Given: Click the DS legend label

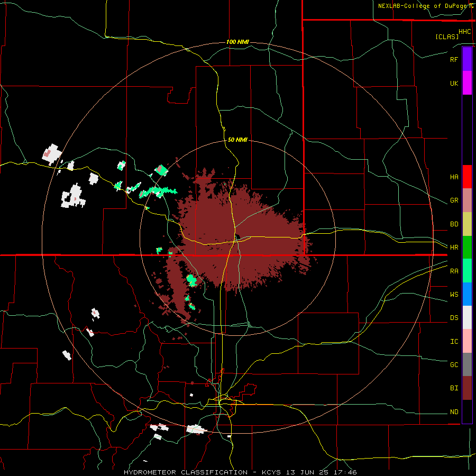Looking at the screenshot, I should click(x=454, y=318).
